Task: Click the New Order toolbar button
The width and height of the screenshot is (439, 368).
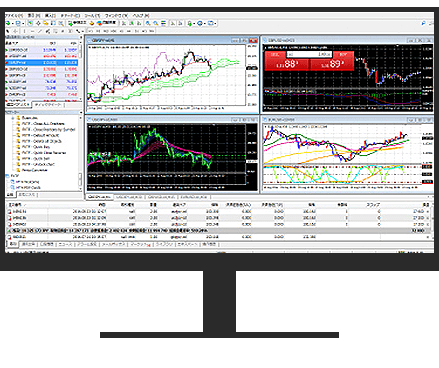Action: pyautogui.click(x=77, y=23)
